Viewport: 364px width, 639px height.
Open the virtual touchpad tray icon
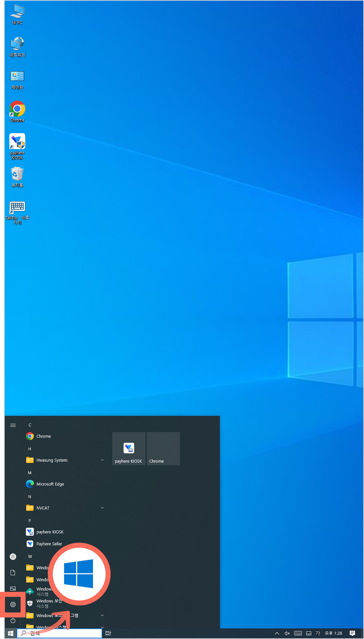coord(309,633)
